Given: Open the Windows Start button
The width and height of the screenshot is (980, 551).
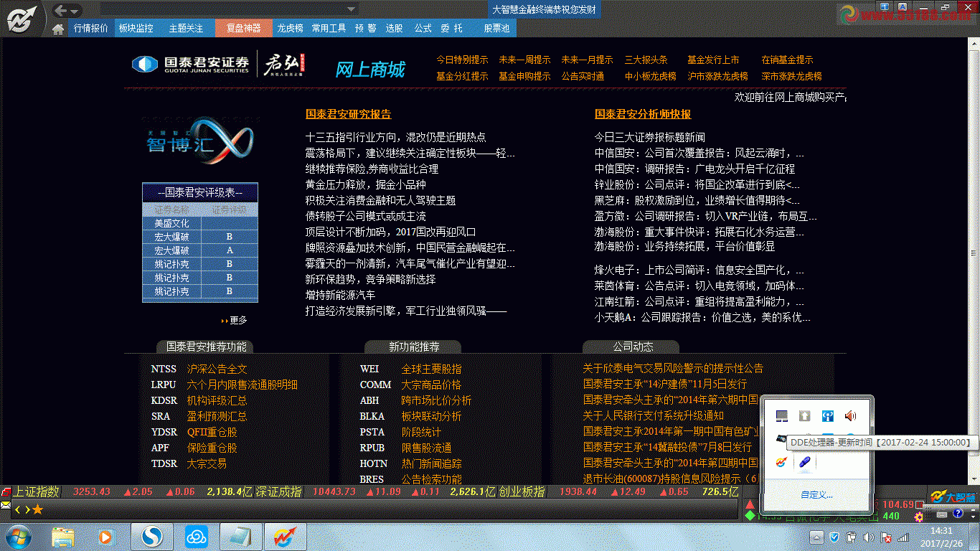Looking at the screenshot, I should tap(18, 536).
